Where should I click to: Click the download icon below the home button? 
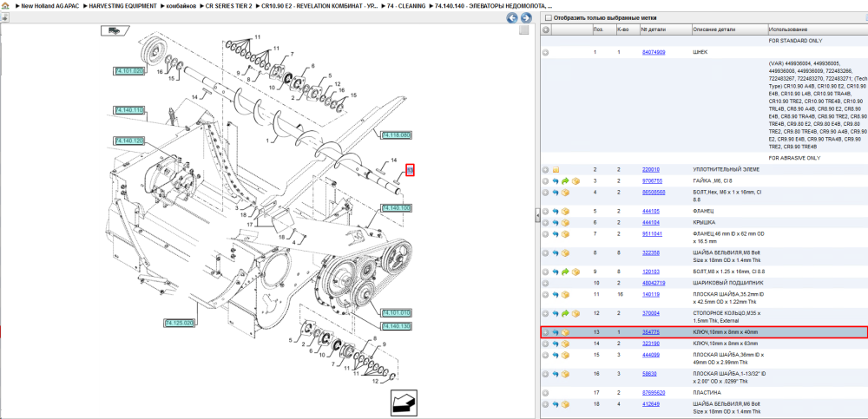click(4, 17)
